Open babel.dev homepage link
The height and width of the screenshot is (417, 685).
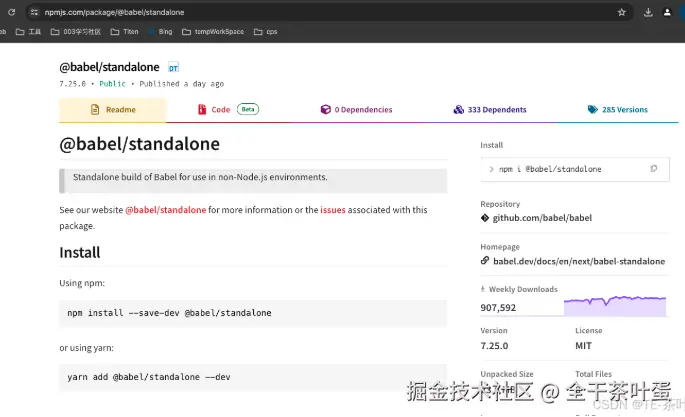(579, 261)
